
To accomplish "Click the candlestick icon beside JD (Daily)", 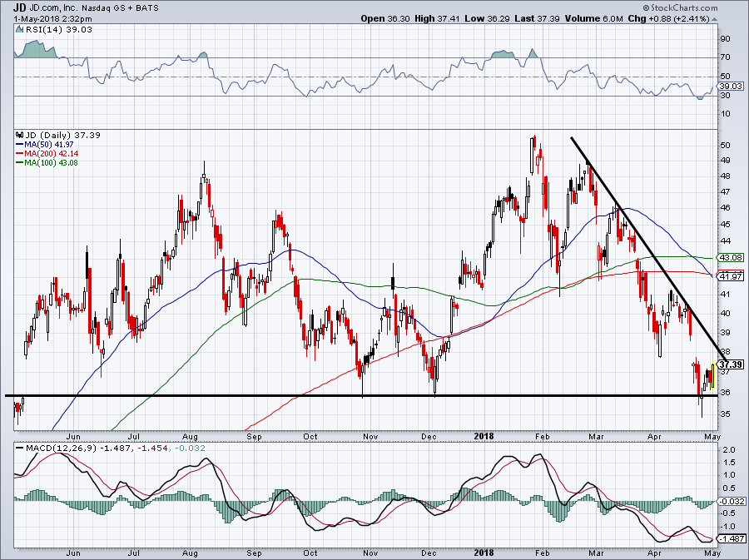I will point(20,135).
